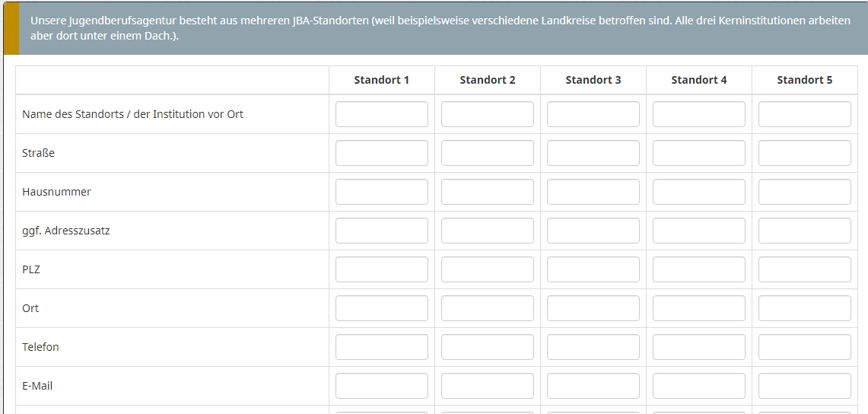The width and height of the screenshot is (868, 414).
Task: Click Standort 5 PLZ input field
Action: point(804,269)
